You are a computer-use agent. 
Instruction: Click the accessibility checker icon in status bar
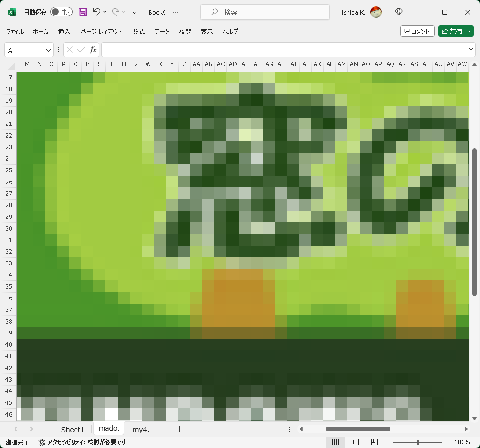[42, 442]
